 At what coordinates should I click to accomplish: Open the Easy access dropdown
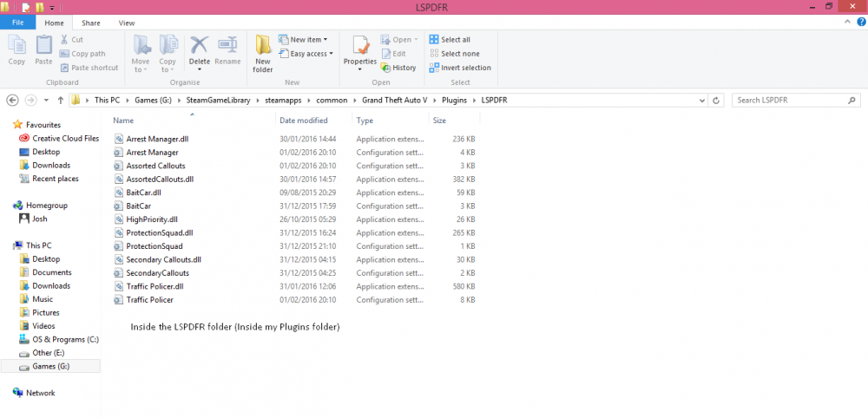coord(306,54)
